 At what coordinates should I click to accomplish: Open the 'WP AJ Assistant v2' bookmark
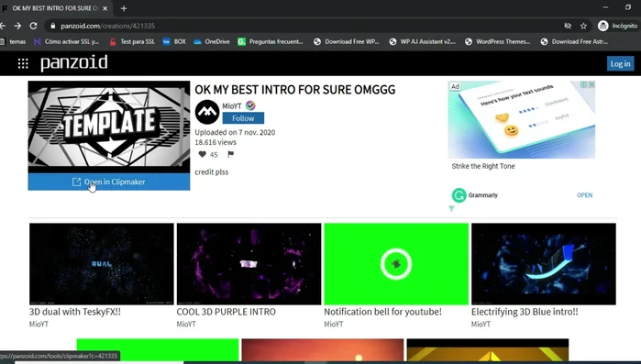(x=423, y=41)
